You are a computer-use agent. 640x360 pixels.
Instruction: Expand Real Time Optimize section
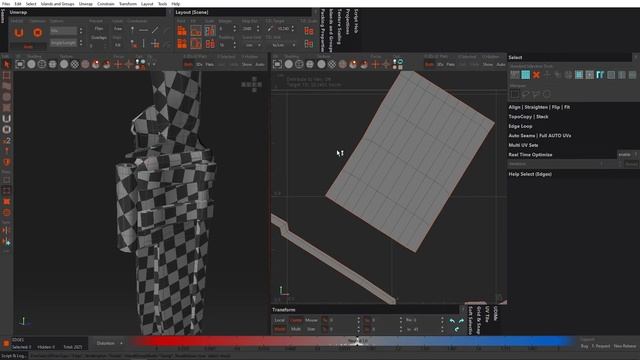[530, 155]
